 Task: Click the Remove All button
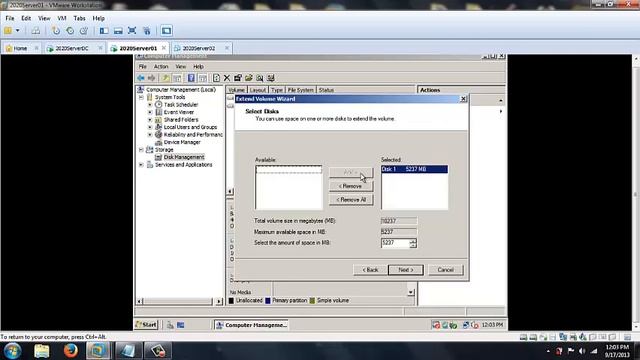[x=351, y=200]
